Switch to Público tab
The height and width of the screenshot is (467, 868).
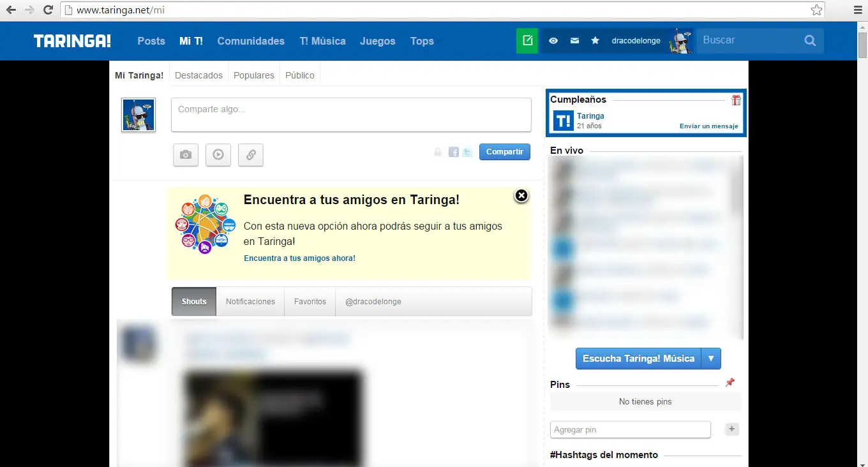[300, 75]
